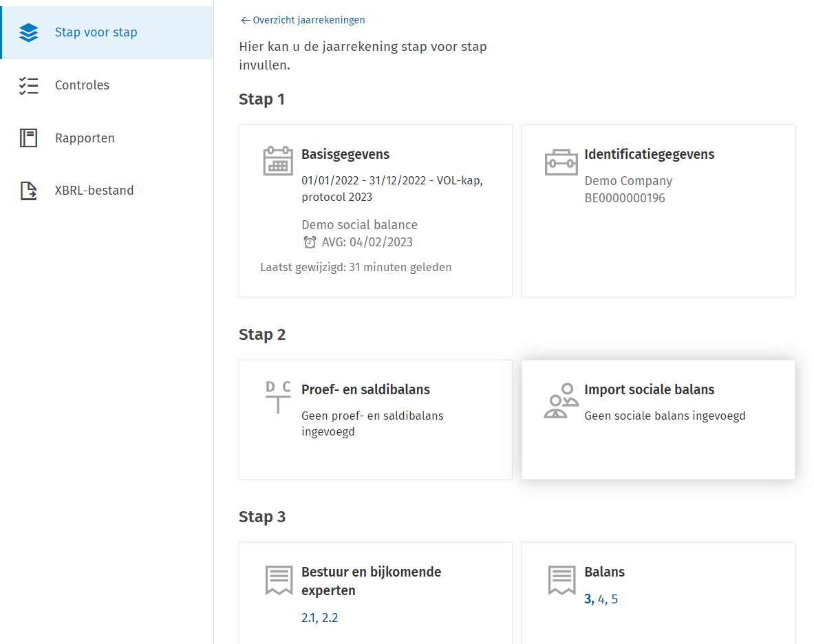Open Balans section 5 link
The width and height of the screenshot is (814, 644).
(x=614, y=599)
